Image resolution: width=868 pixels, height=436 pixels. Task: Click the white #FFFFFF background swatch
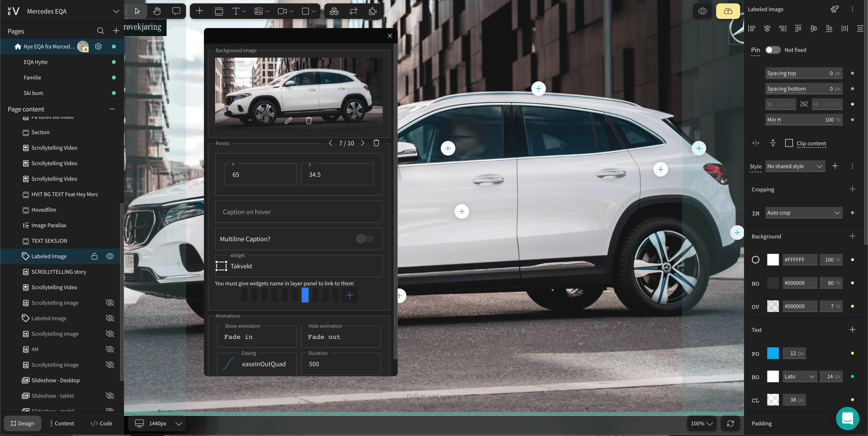(x=773, y=260)
